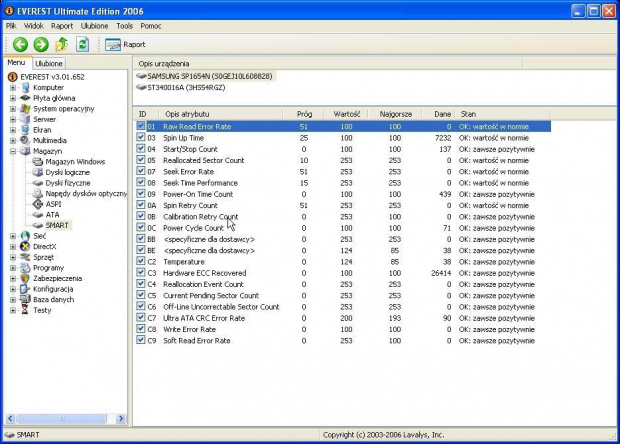Toggle Reallocated Sector Count checkbox
This screenshot has width=620, height=444.
click(x=140, y=159)
